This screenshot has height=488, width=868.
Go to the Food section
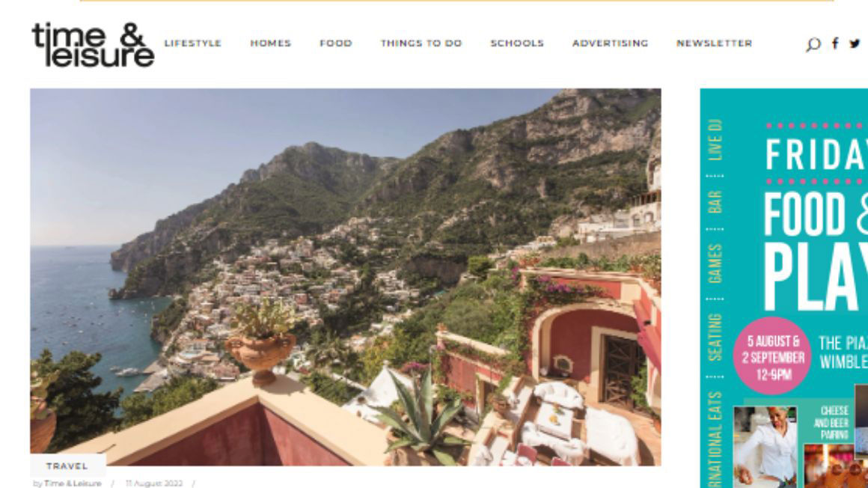tap(336, 43)
